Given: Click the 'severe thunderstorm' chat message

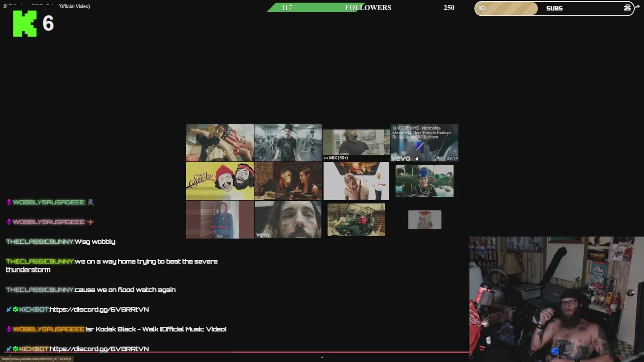Looking at the screenshot, I should [112, 265].
